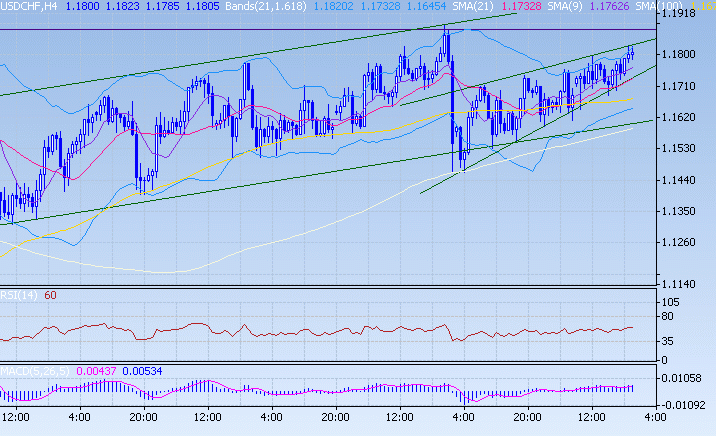Click the USDCHF,H4 symbol label
This screenshot has width=716, height=436.
point(30,6)
